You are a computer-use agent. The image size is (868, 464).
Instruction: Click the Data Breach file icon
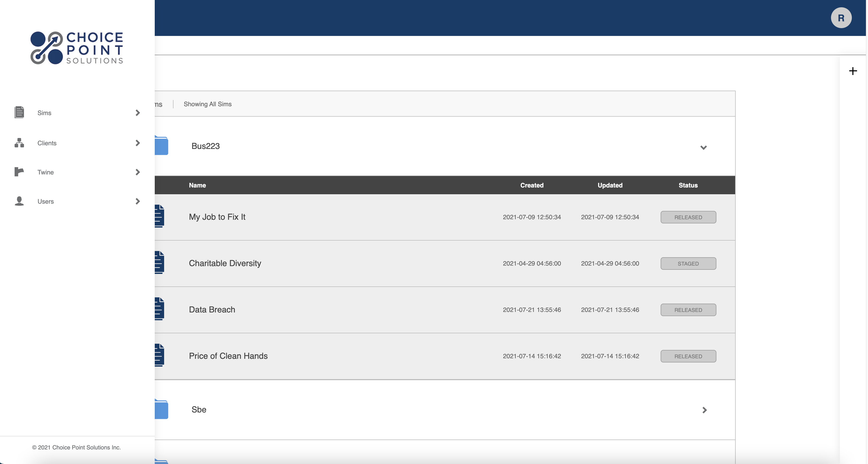(x=159, y=309)
